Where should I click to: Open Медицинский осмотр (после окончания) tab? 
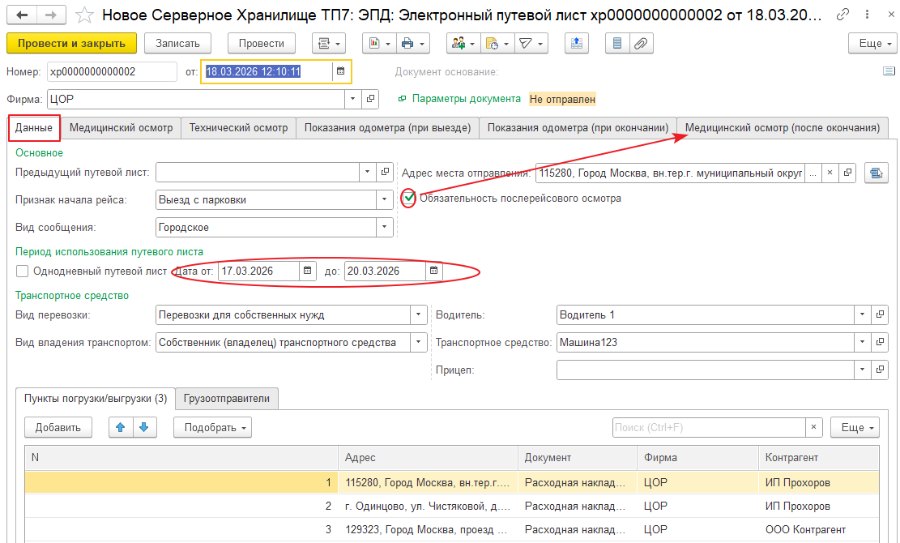(782, 127)
